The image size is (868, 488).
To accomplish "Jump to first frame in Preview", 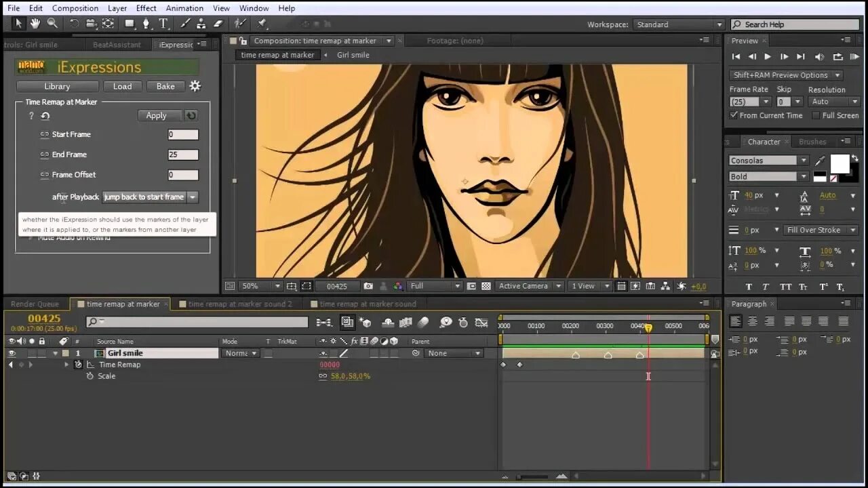I will click(x=736, y=57).
